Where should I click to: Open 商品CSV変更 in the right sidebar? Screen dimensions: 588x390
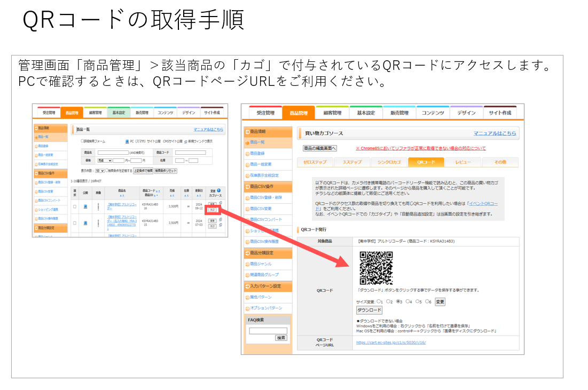point(261,209)
